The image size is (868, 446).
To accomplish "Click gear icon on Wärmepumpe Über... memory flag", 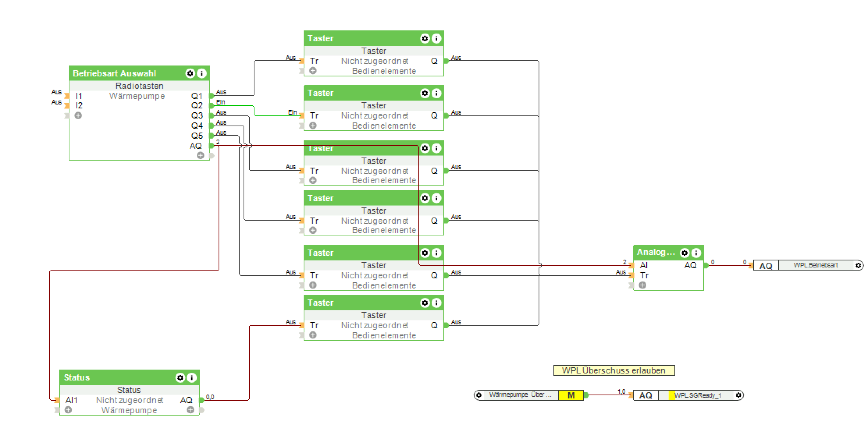I will tap(479, 395).
